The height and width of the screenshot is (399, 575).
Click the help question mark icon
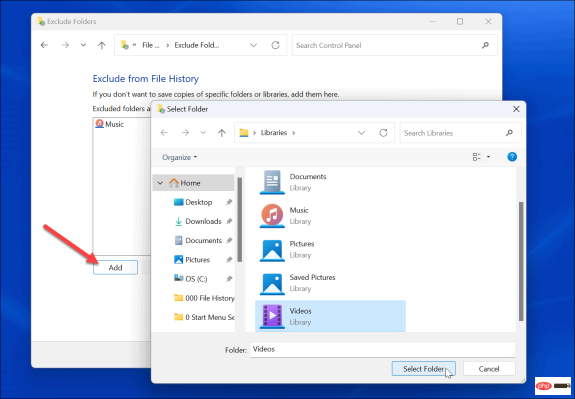click(x=512, y=157)
